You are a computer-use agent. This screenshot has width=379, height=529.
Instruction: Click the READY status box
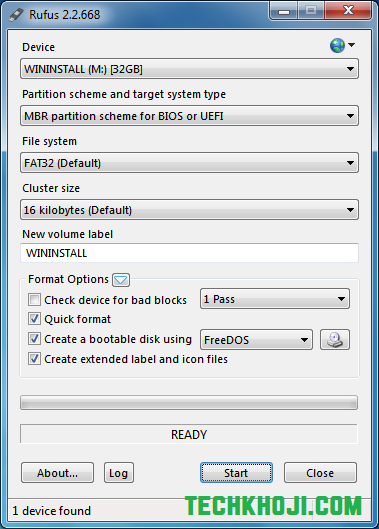(x=189, y=434)
